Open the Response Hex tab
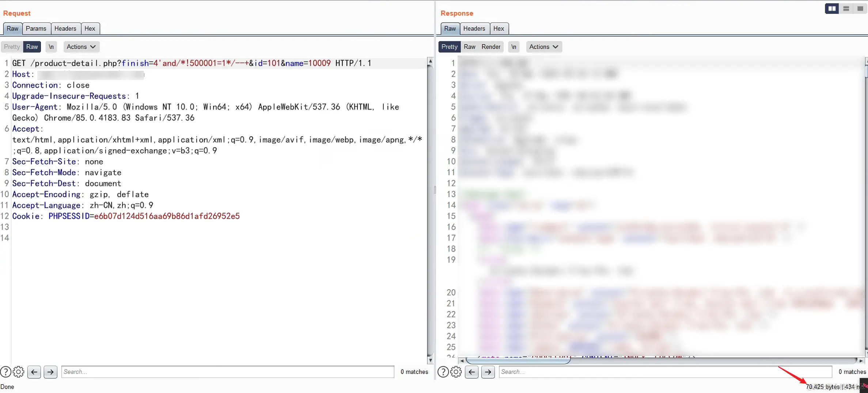This screenshot has width=868, height=393. tap(499, 28)
